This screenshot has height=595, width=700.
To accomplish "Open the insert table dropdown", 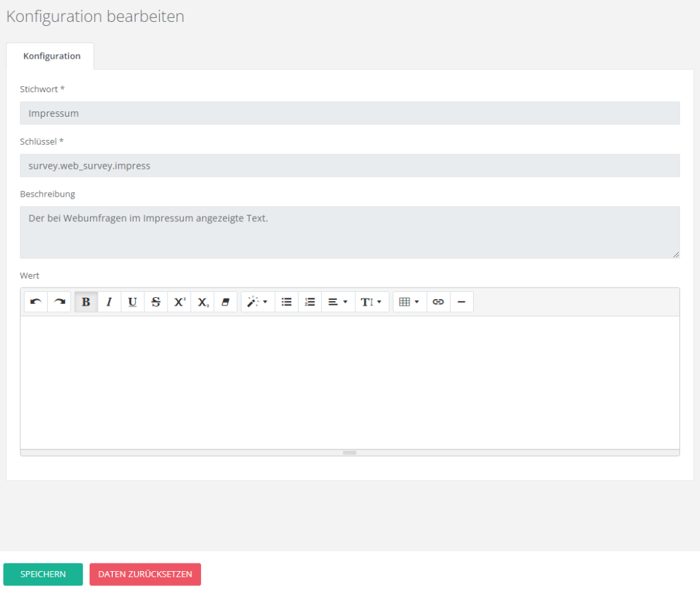I will 409,302.
